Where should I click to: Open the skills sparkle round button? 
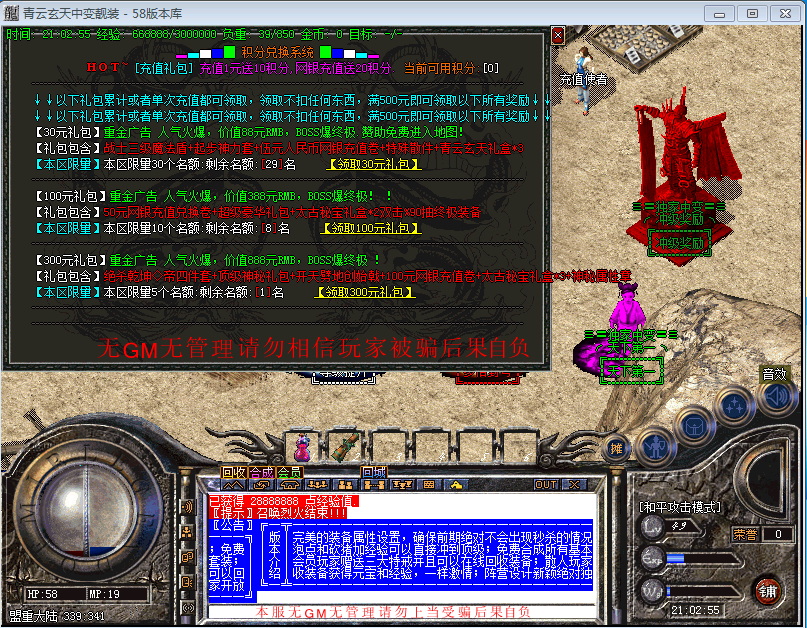(734, 407)
